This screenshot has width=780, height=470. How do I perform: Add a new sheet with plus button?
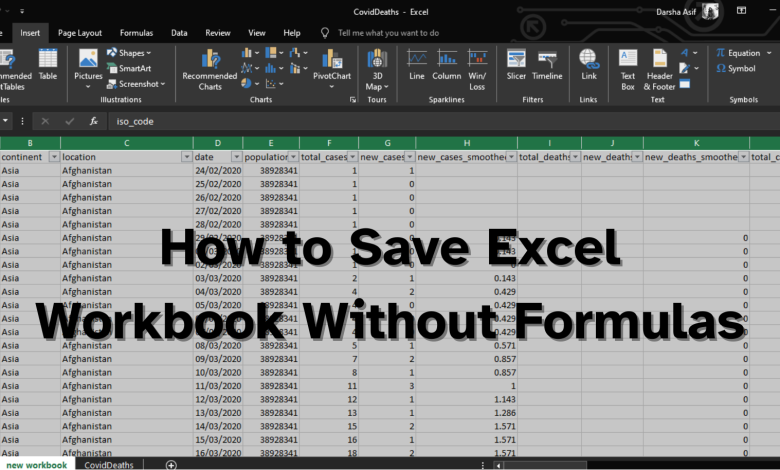[171, 464]
